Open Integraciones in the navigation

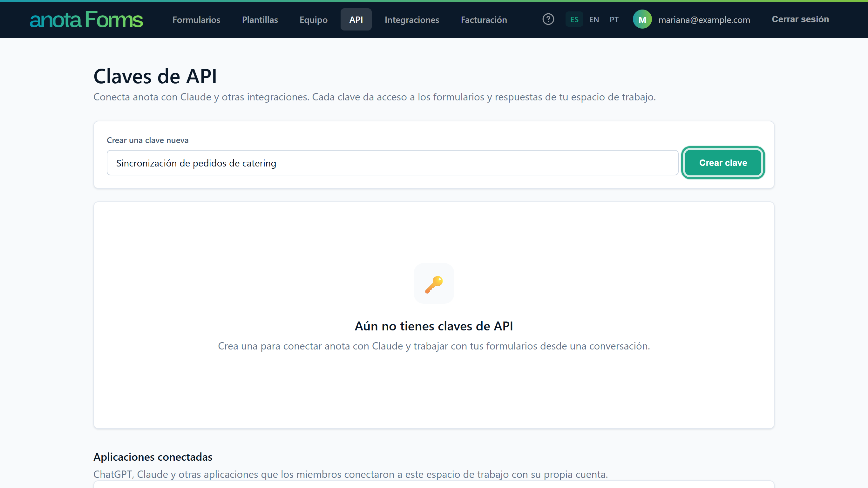coord(412,20)
